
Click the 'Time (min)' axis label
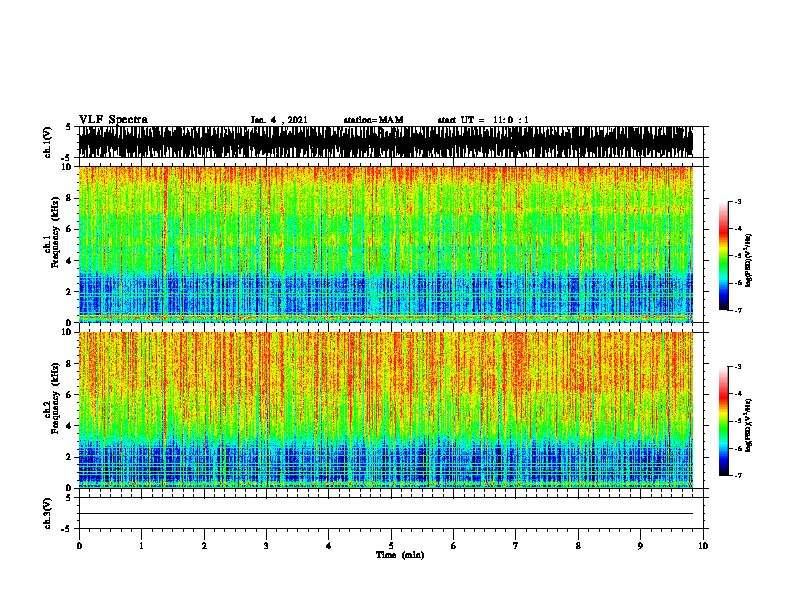(400, 555)
